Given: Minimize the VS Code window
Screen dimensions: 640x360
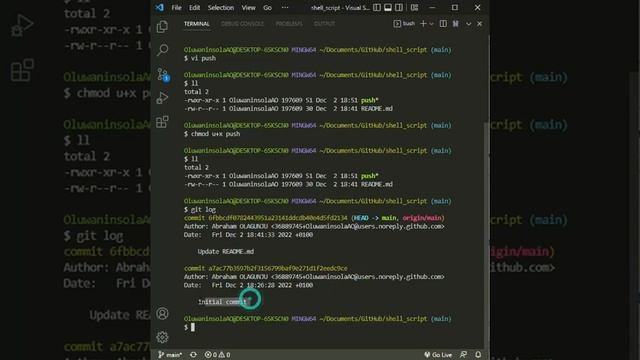Looking at the screenshot, I should tap(432, 7).
